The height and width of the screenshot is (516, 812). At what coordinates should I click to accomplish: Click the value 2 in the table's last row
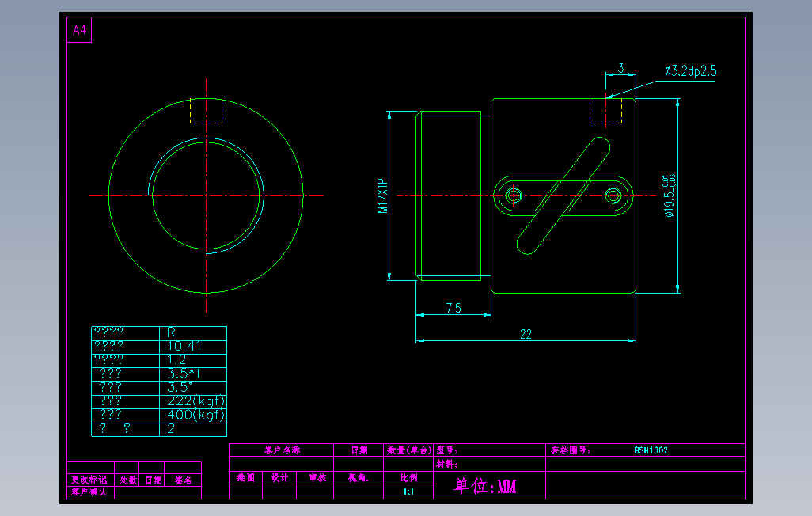pos(171,428)
